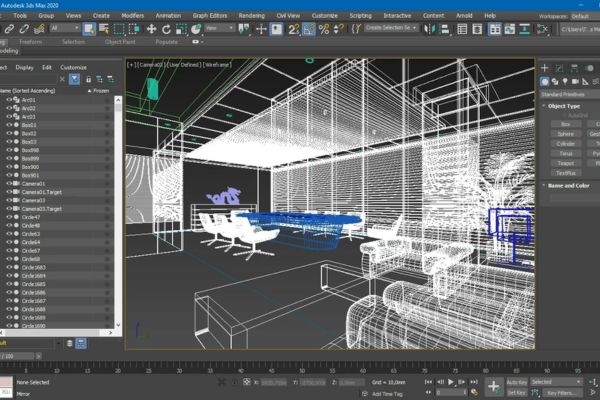The width and height of the screenshot is (600, 400).
Task: Collapse the Name and Color rollout
Action: (x=568, y=186)
